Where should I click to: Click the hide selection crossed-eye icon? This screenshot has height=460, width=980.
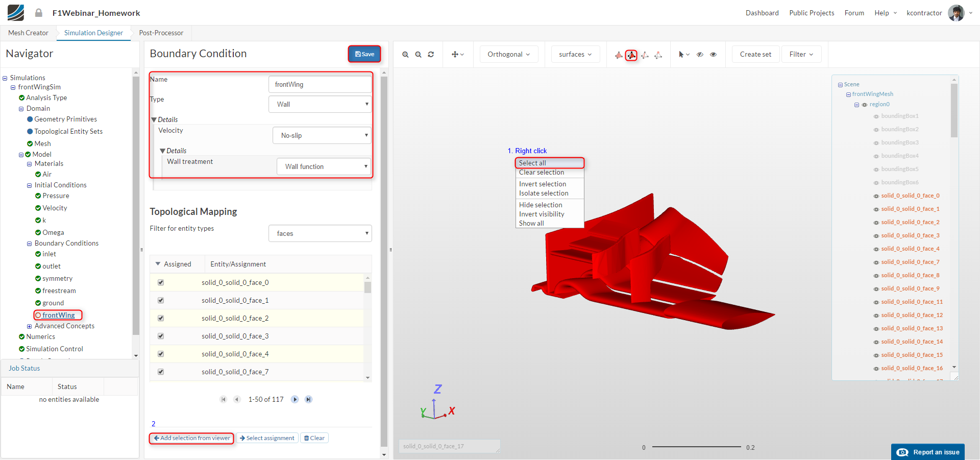700,55
